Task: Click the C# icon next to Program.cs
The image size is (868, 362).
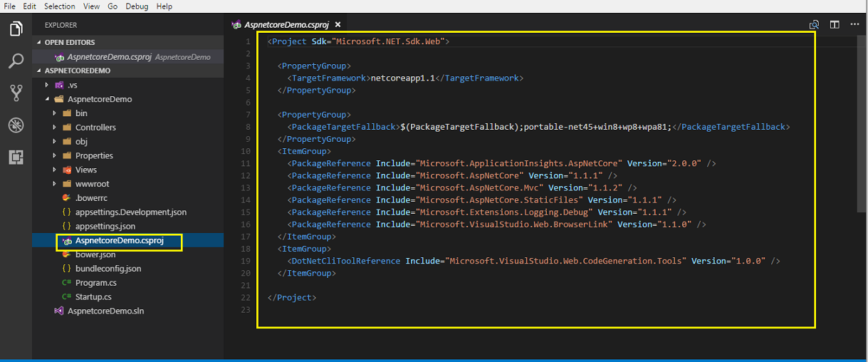Action: (x=66, y=283)
